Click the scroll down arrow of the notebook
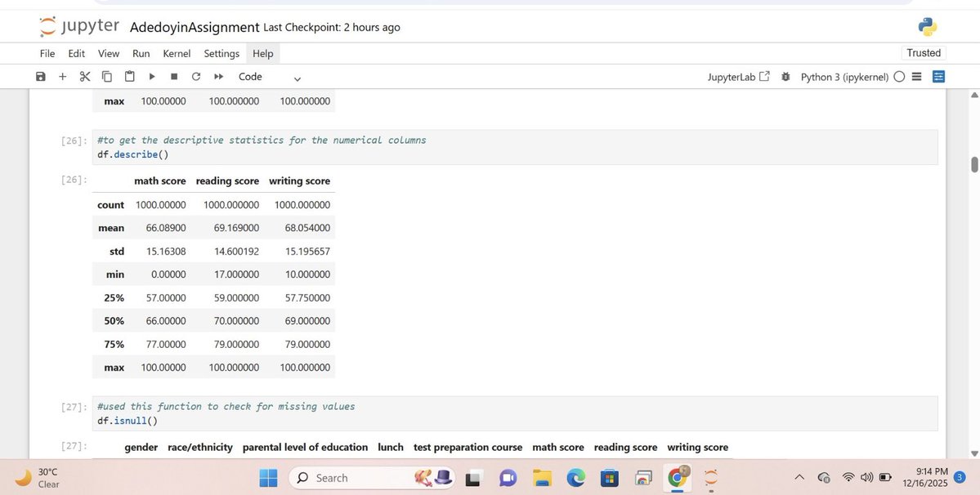The image size is (980, 495). (973, 454)
